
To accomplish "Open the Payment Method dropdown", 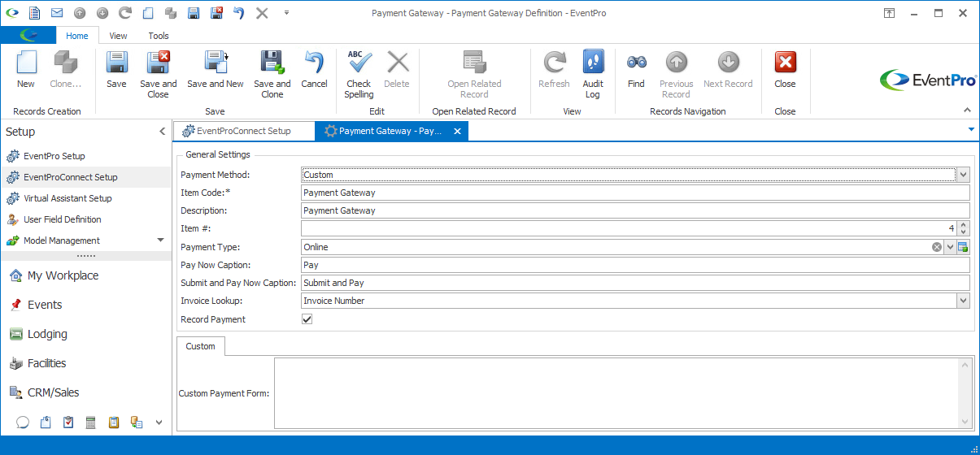I will [964, 175].
